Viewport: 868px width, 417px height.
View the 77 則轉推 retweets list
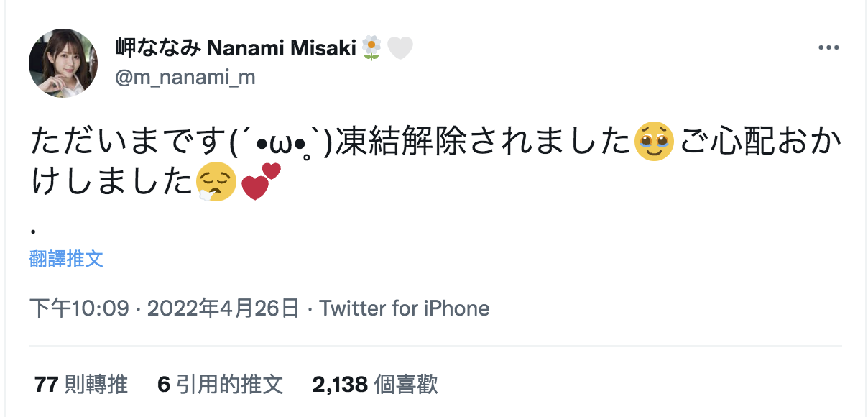pyautogui.click(x=81, y=385)
